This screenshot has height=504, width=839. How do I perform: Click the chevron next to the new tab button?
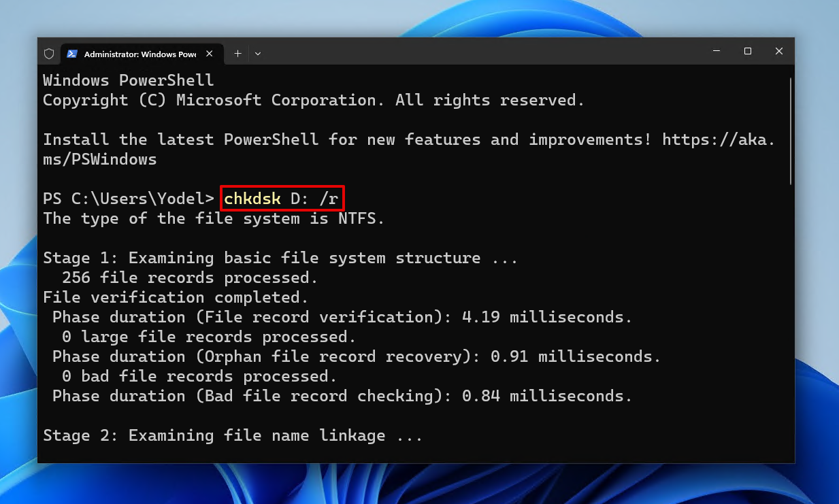(x=257, y=53)
